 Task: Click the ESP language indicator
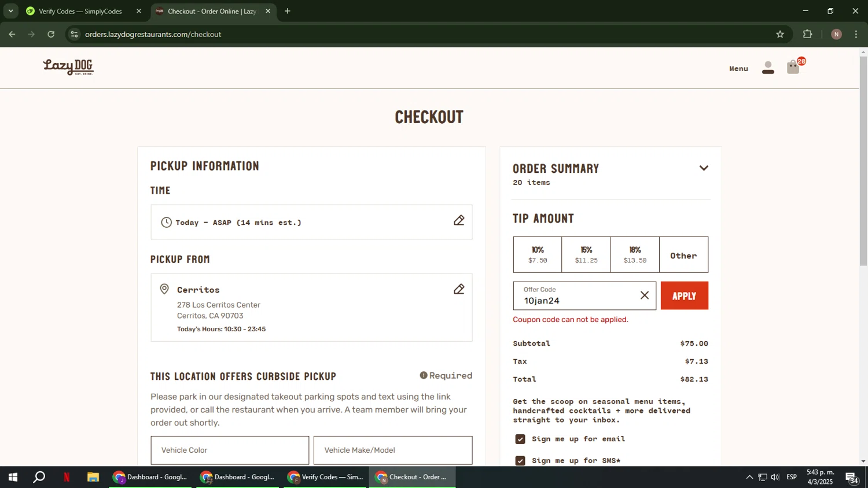(792, 477)
